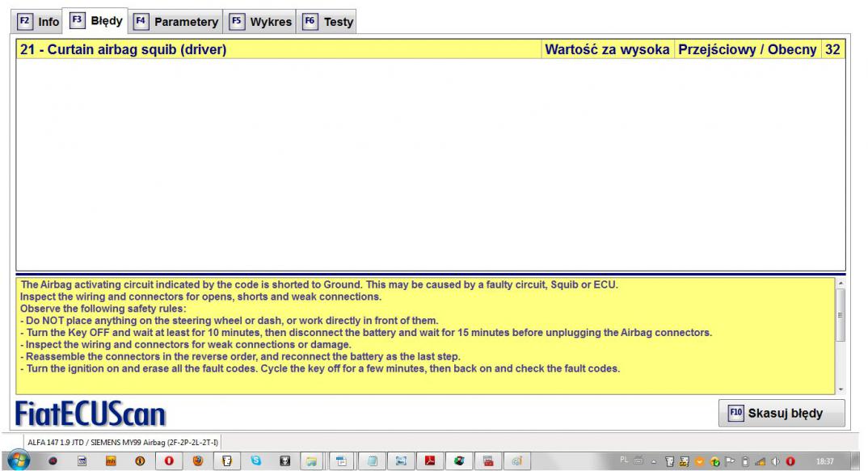Image resolution: width=868 pixels, height=471 pixels.
Task: Open Action Center flag tray icon
Action: 730,461
